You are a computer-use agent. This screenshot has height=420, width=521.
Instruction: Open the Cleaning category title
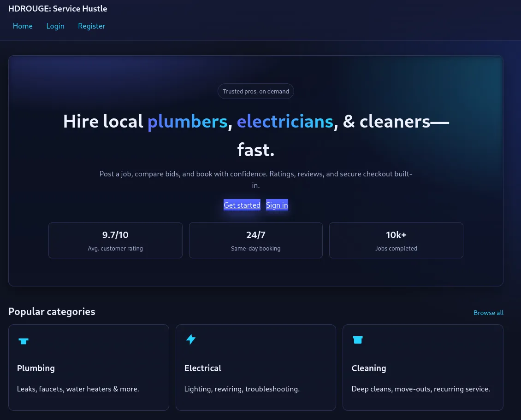click(x=369, y=368)
